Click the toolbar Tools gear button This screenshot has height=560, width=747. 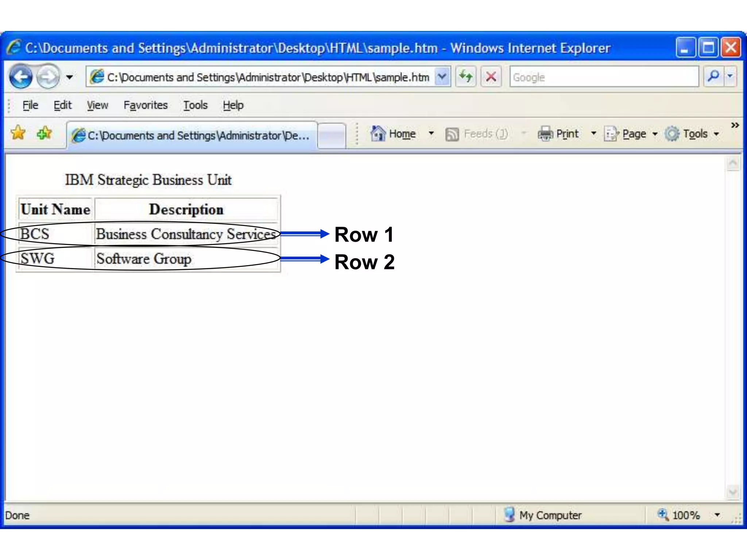pyautogui.click(x=672, y=134)
